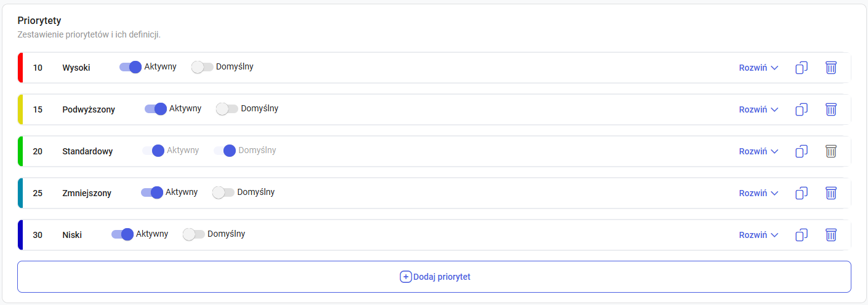Duplicate the Podwyższony priority row
868x305 pixels.
[x=801, y=109]
